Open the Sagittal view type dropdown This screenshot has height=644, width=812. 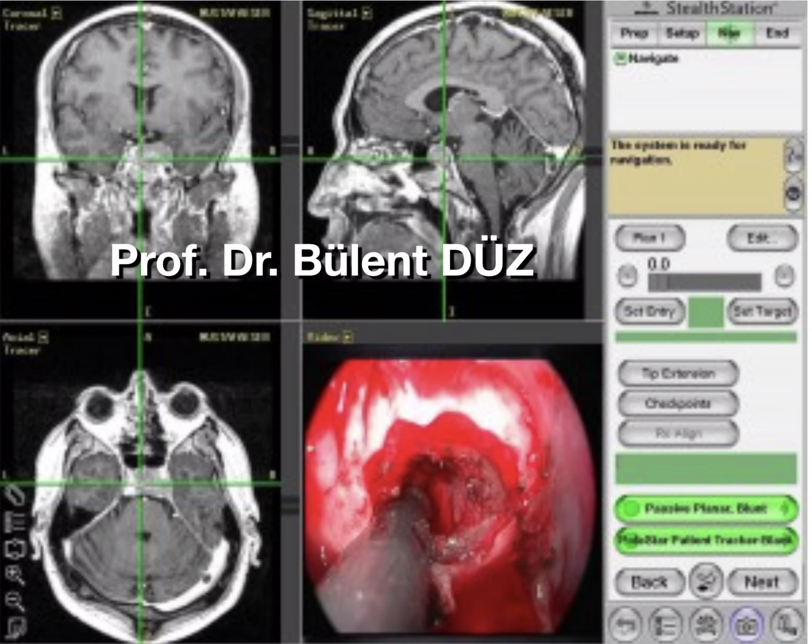point(366,13)
